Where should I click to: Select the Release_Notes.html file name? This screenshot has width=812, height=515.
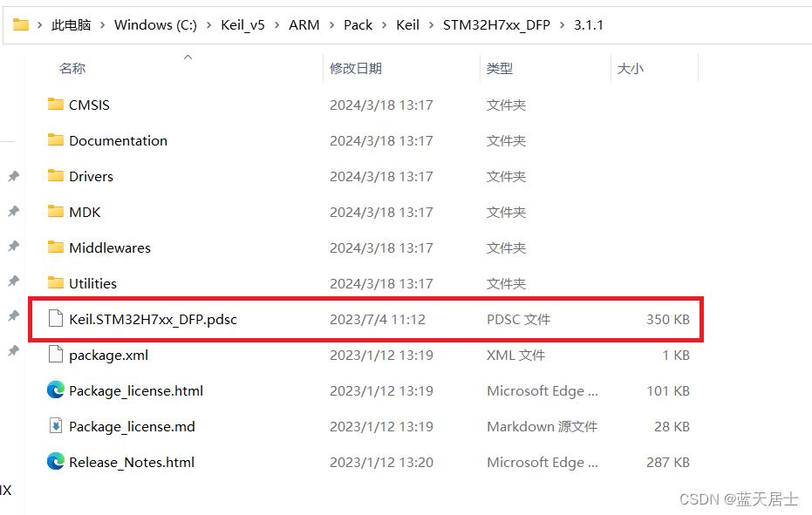coord(132,462)
